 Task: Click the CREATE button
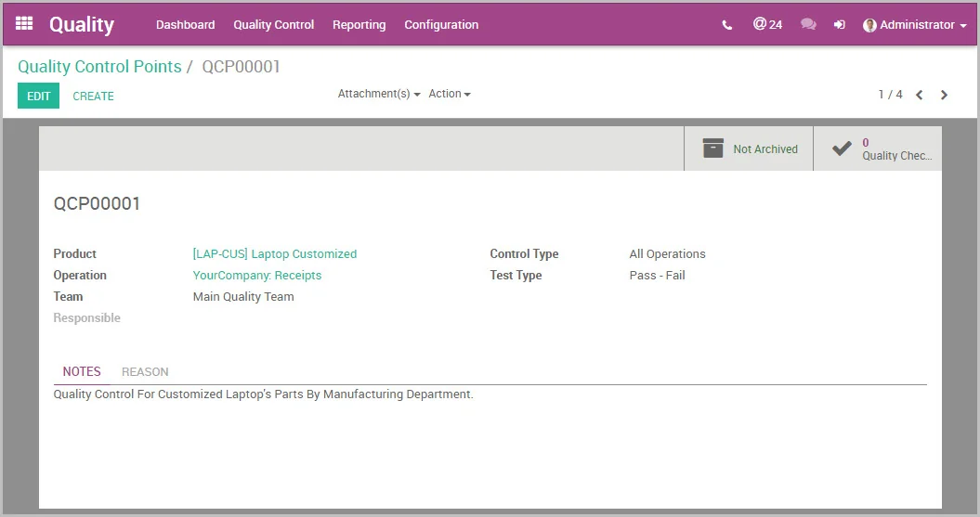tap(93, 97)
